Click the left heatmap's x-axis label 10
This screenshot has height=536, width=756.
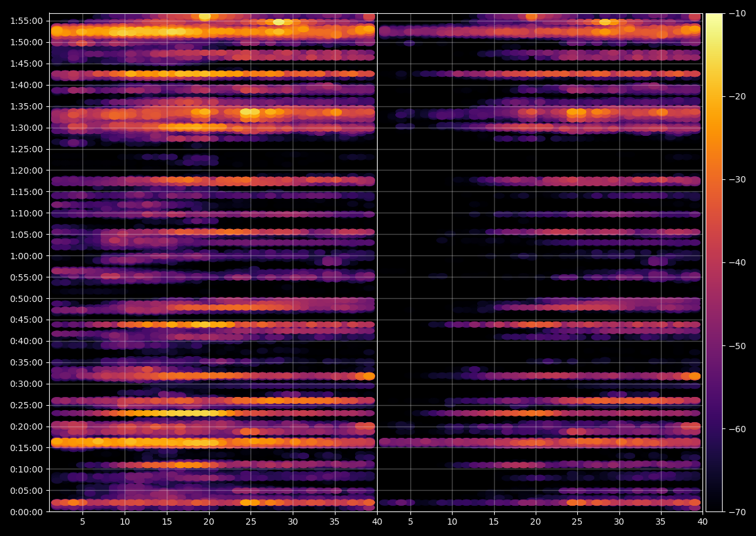[125, 522]
